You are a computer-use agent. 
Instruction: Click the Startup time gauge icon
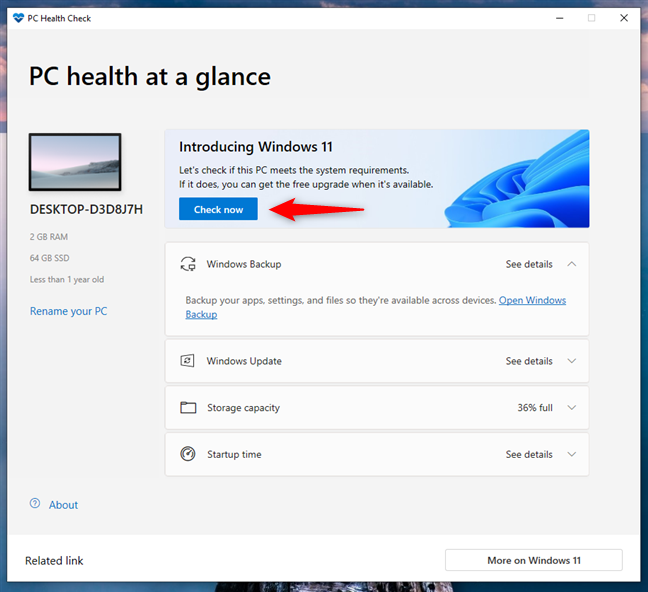point(188,454)
